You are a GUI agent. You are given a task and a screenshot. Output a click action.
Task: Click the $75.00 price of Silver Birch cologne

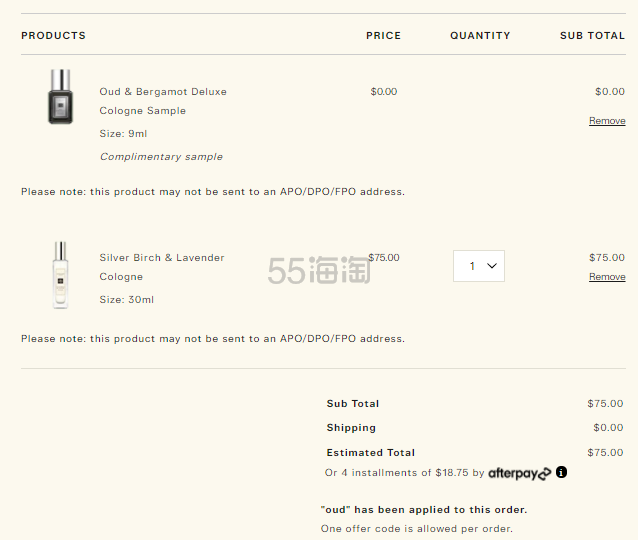pyautogui.click(x=384, y=258)
